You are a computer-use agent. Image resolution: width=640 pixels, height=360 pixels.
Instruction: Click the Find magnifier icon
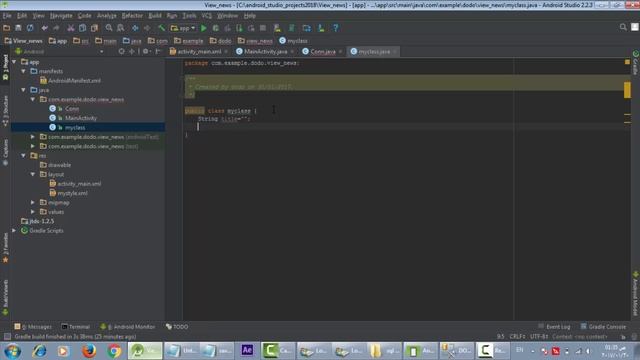[x=109, y=28]
